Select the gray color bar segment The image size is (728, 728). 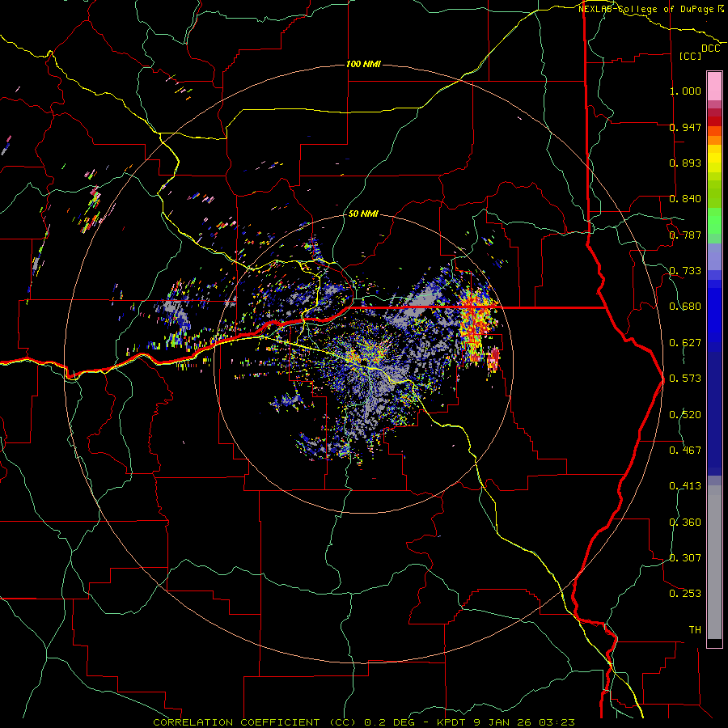[x=714, y=562]
